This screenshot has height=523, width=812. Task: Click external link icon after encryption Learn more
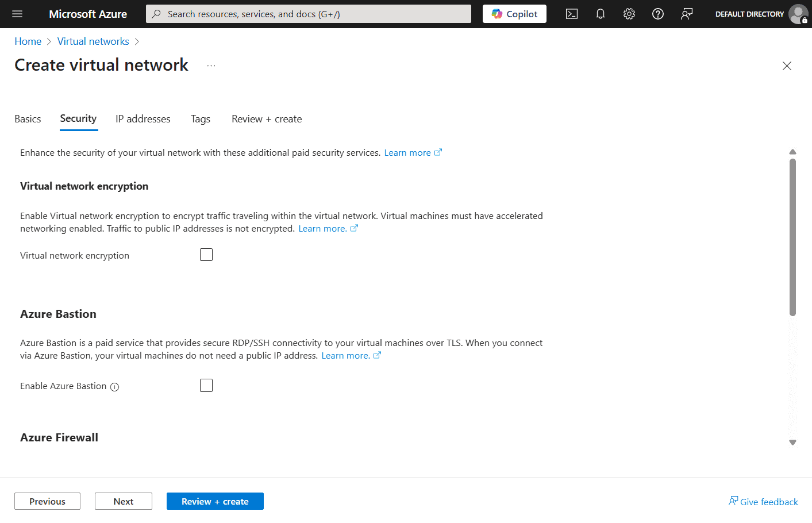(x=354, y=228)
